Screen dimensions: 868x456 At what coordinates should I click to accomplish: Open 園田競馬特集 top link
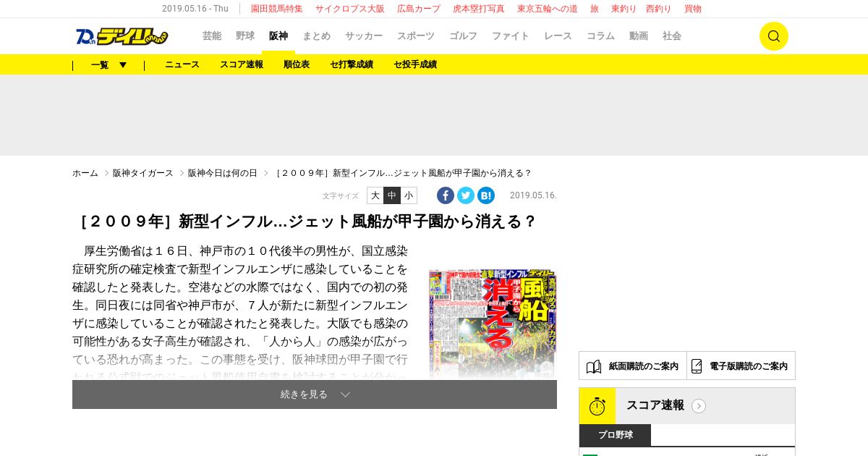tap(277, 9)
